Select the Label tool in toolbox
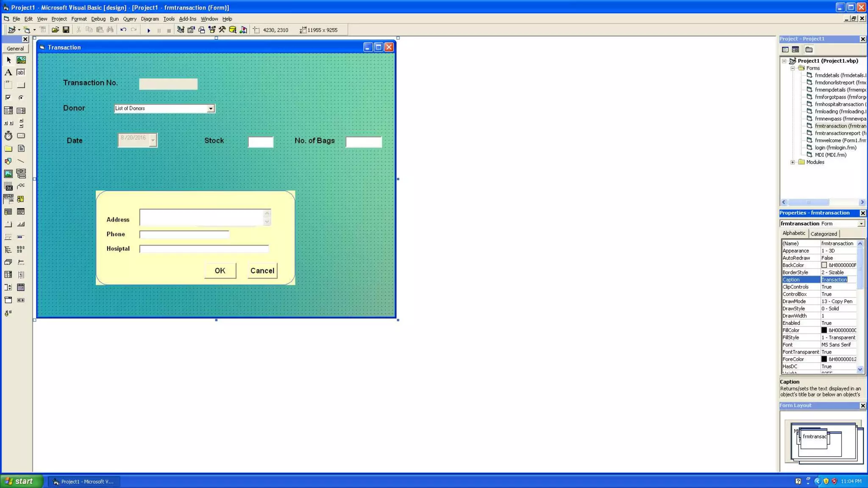The image size is (868, 488). [x=8, y=72]
